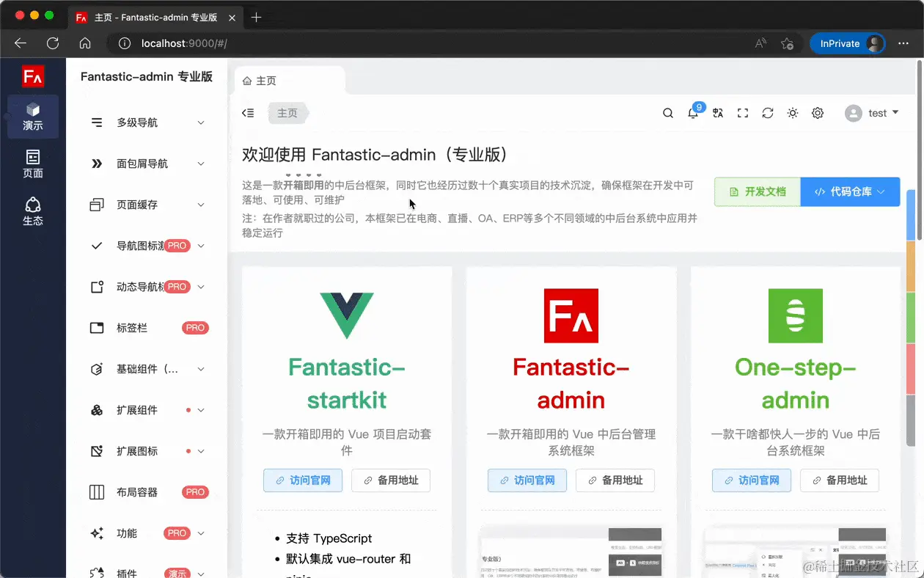Image resolution: width=924 pixels, height=578 pixels.
Task: Click the read aloud icon in address bar
Action: tap(760, 43)
